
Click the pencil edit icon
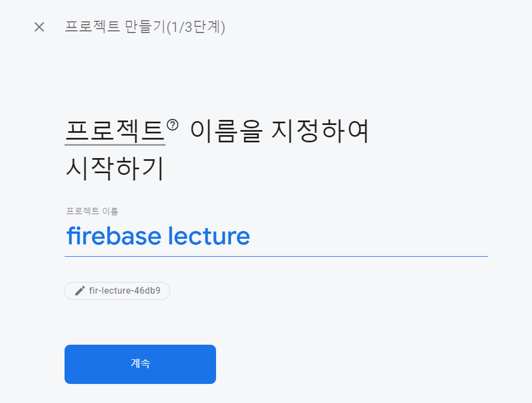tap(80, 291)
